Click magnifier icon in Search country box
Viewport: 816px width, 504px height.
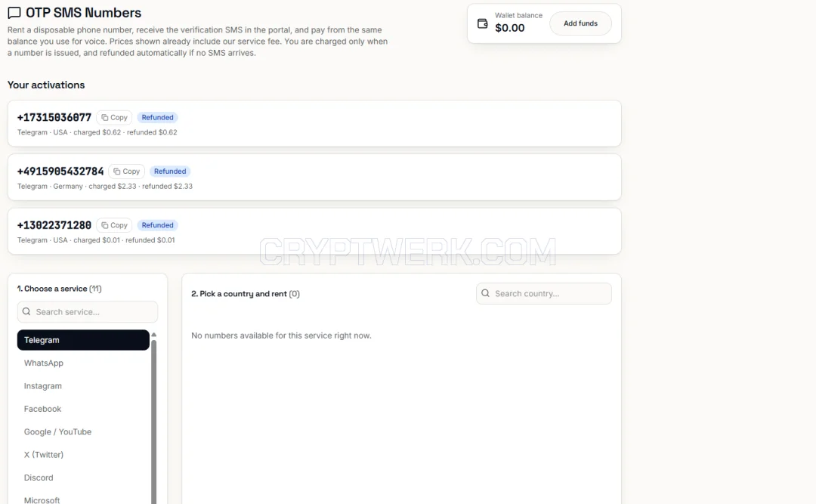486,293
